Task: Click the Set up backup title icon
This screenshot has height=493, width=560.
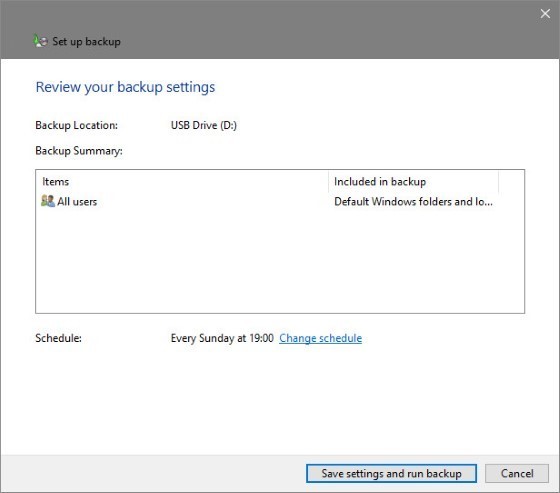Action: pyautogui.click(x=40, y=41)
